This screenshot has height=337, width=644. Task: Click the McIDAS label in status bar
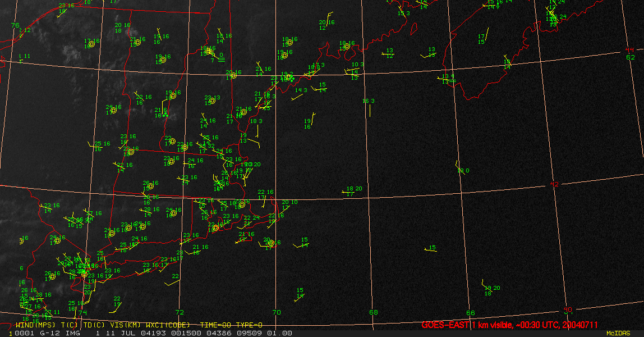(x=618, y=333)
